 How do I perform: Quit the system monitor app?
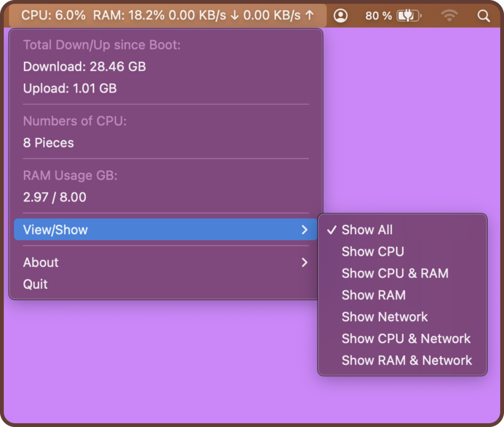tap(36, 284)
